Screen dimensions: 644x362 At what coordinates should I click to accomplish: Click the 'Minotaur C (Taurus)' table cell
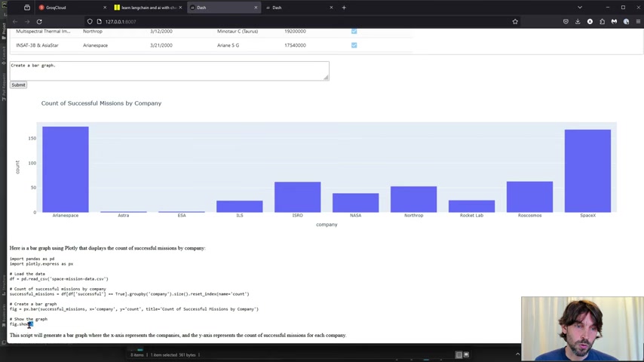[238, 31]
